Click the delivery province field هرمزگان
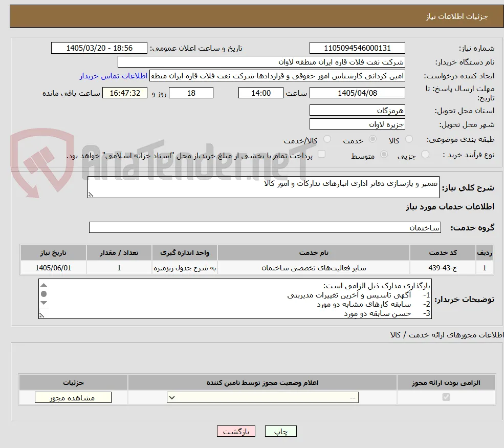The height and width of the screenshot is (448, 504). point(357,110)
